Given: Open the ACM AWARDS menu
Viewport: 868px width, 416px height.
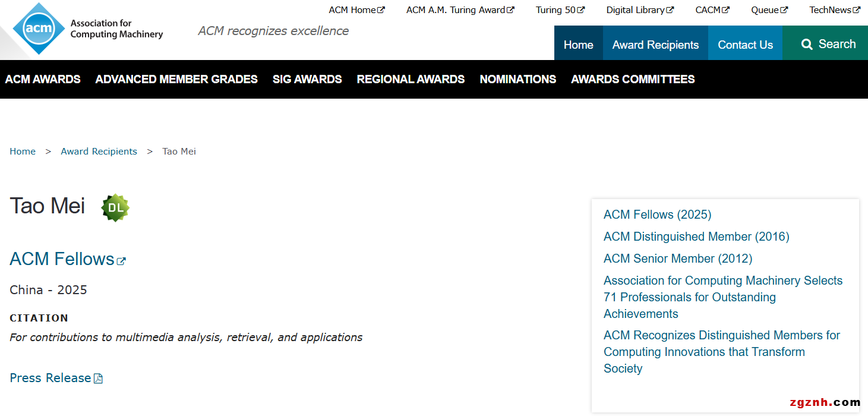Looking at the screenshot, I should pos(43,79).
